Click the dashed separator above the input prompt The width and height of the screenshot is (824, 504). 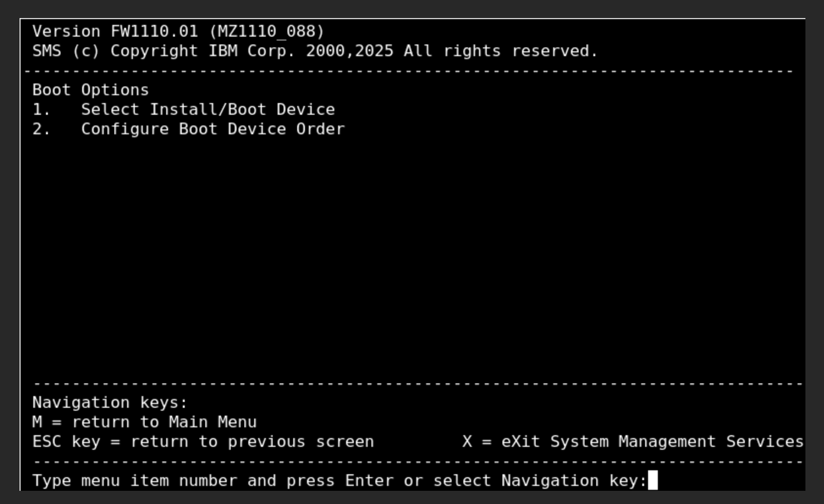click(418, 462)
